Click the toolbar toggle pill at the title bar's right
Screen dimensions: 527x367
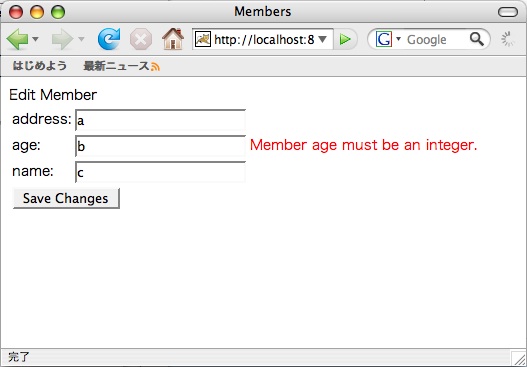point(508,12)
